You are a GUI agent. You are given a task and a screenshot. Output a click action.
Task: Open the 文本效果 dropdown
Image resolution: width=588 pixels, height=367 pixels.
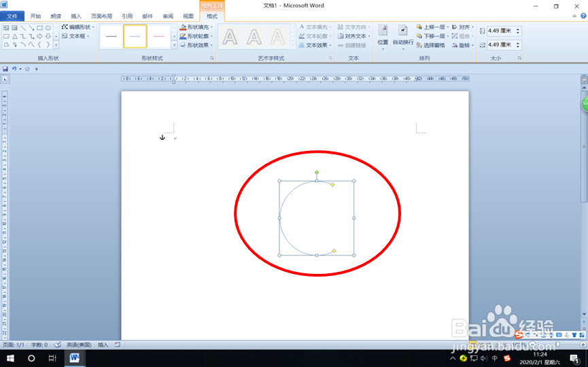coord(315,46)
